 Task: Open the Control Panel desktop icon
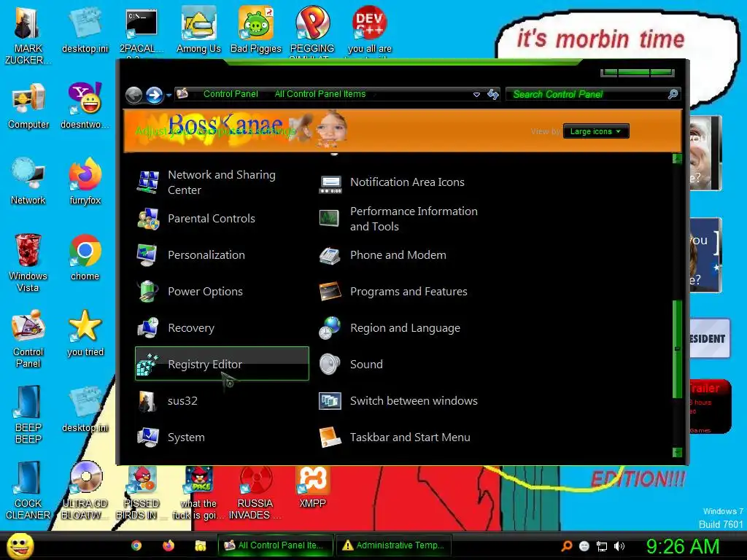coord(28,338)
